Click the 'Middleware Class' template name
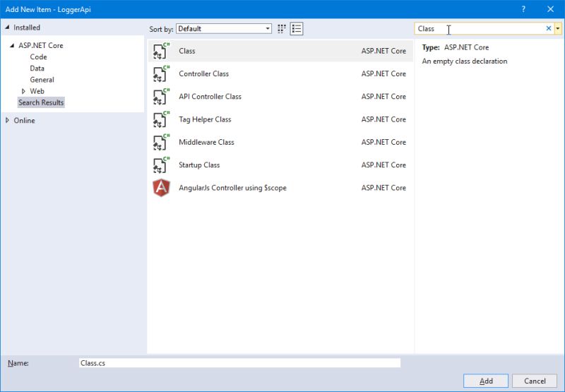Viewport: 565px width, 392px height. click(x=206, y=142)
